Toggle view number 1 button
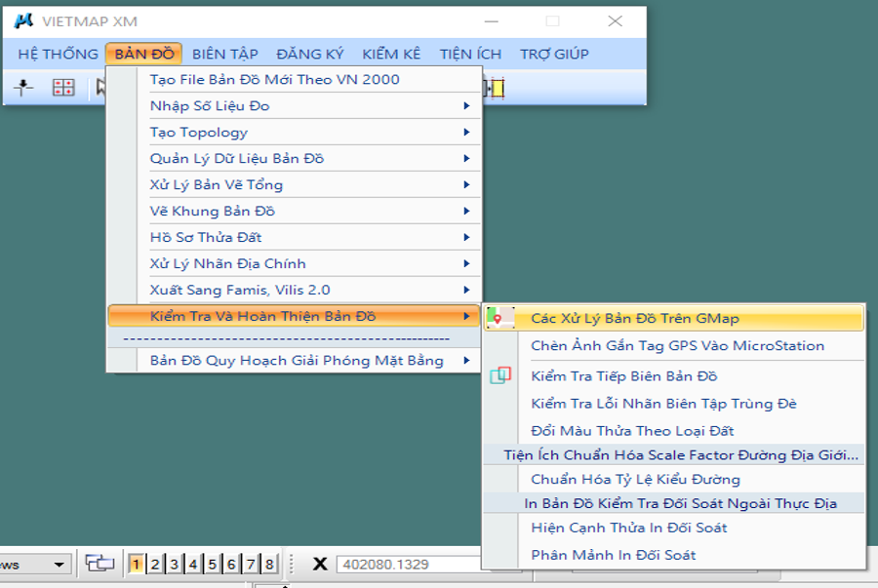The width and height of the screenshot is (878, 588). point(136,564)
